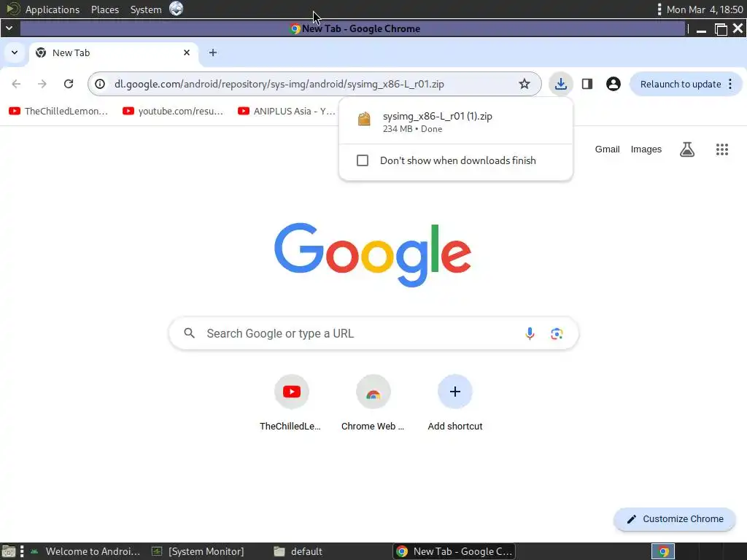Switch to the default folder taskbar window
This screenshot has width=747, height=560.
[x=298, y=551]
